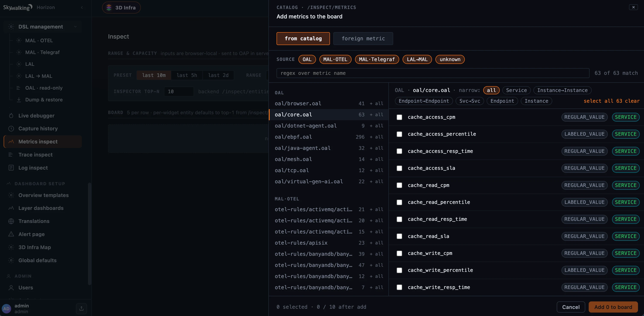Switch to the from catalog tab

point(303,39)
